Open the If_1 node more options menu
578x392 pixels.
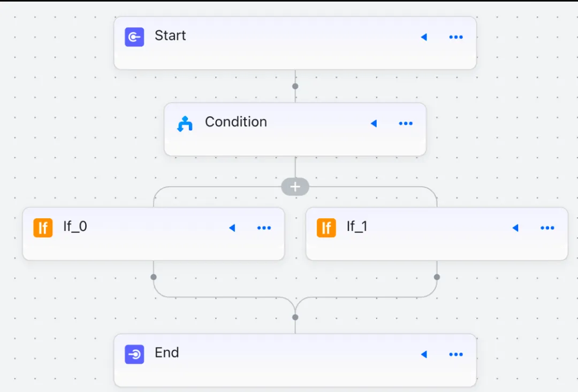[x=547, y=228]
